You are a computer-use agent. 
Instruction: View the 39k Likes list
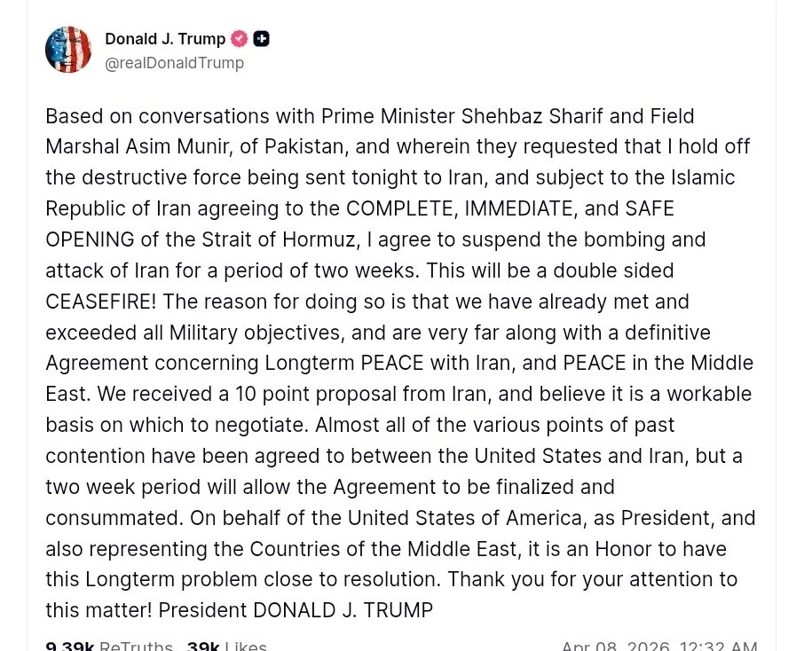tap(226, 646)
